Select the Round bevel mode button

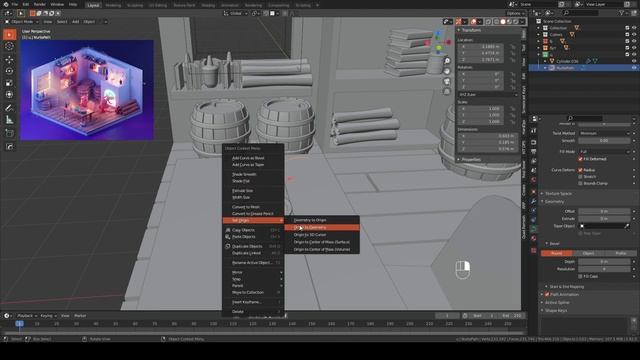557,253
